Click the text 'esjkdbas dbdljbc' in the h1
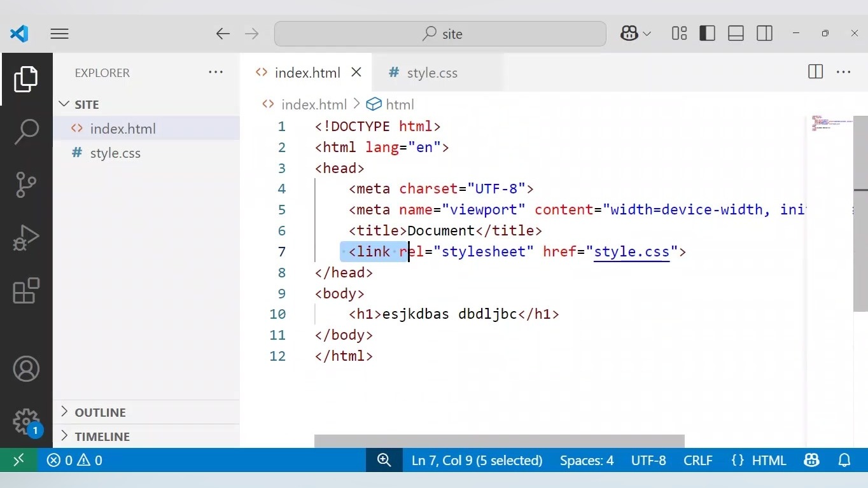868x488 pixels. [449, 314]
